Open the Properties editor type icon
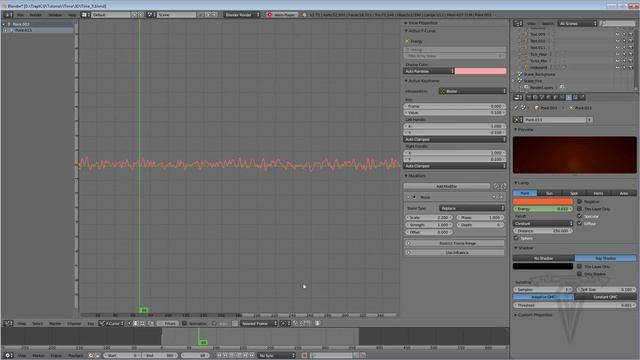 518,98
